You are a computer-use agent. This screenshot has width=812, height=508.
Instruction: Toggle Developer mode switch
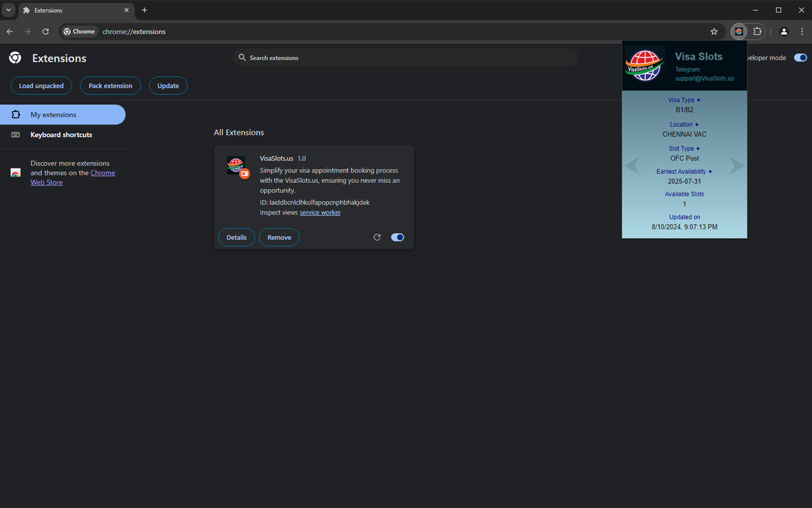click(x=801, y=58)
